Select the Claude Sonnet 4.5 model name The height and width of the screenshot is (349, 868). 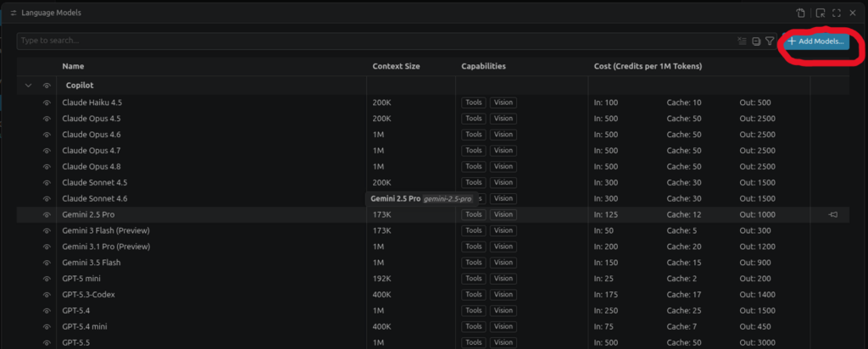95,182
